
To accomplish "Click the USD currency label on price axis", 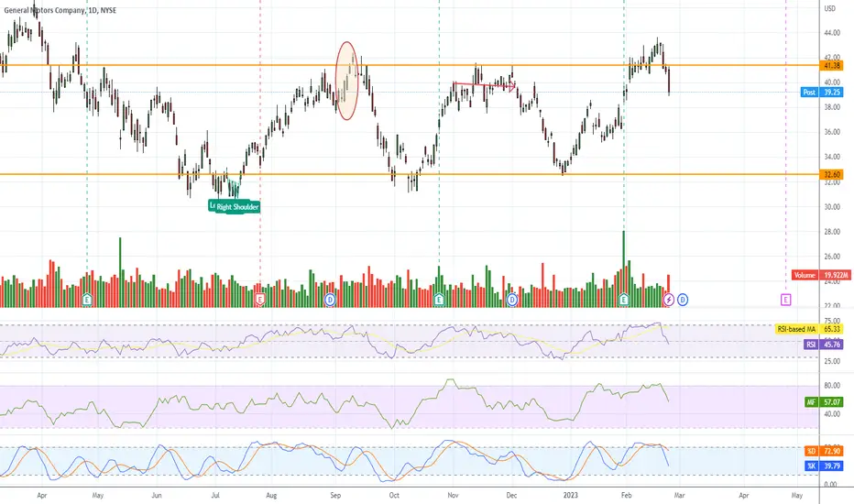I will pos(829,9).
